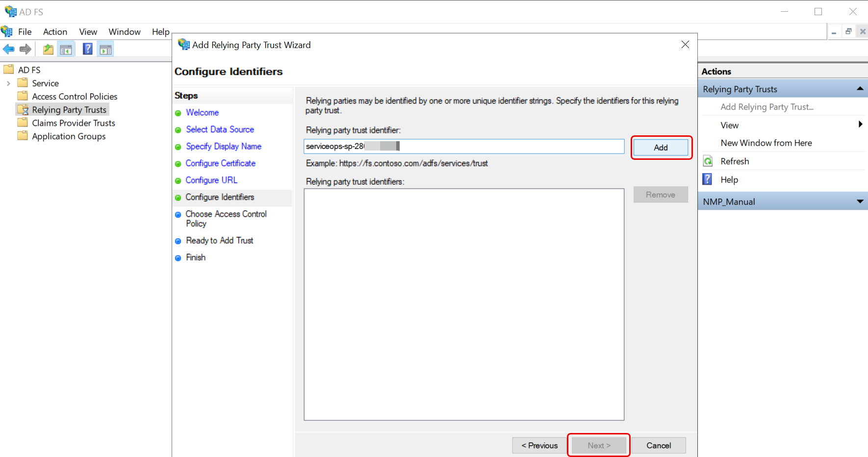This screenshot has width=868, height=457.
Task: Click the Relying party trust identifiers list box
Action: point(464,305)
